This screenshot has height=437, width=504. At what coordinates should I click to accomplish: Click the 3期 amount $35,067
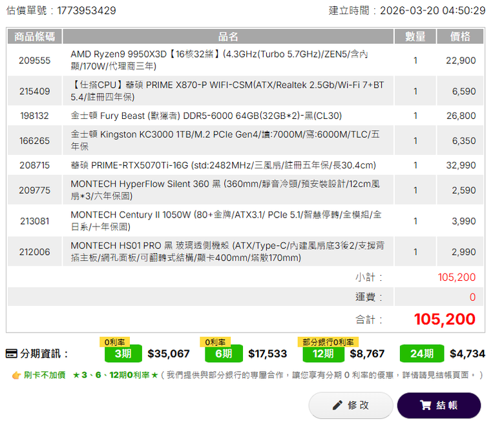click(x=169, y=354)
